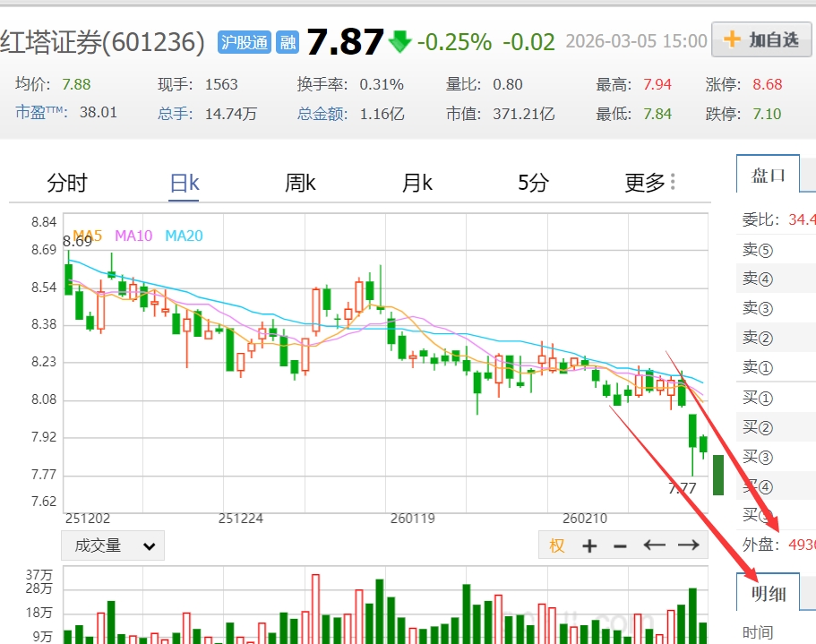Click the 总手 label link
Screen dimensions: 816x644
(176, 114)
